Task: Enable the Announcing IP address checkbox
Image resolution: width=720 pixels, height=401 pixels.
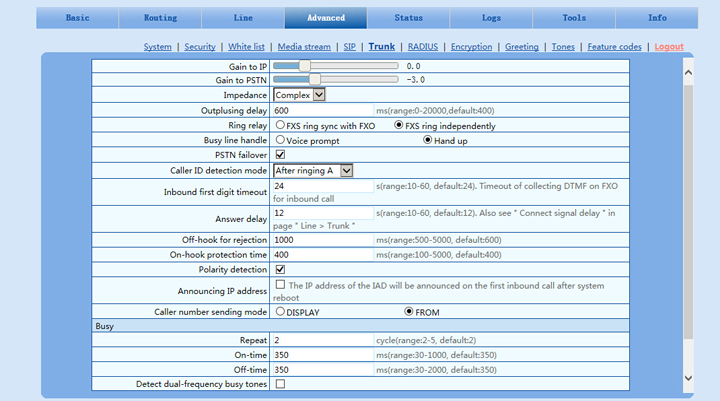Action: point(280,285)
